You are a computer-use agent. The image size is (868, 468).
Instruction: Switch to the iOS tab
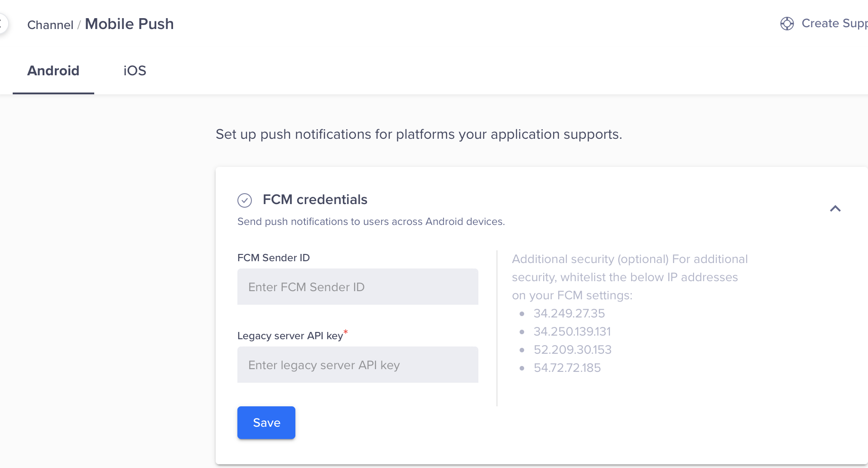click(135, 71)
